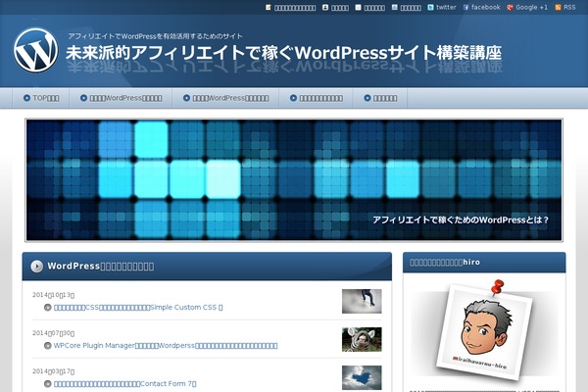The width and height of the screenshot is (588, 392).
Task: Open the fourth navigation menu item
Action: [x=317, y=98]
